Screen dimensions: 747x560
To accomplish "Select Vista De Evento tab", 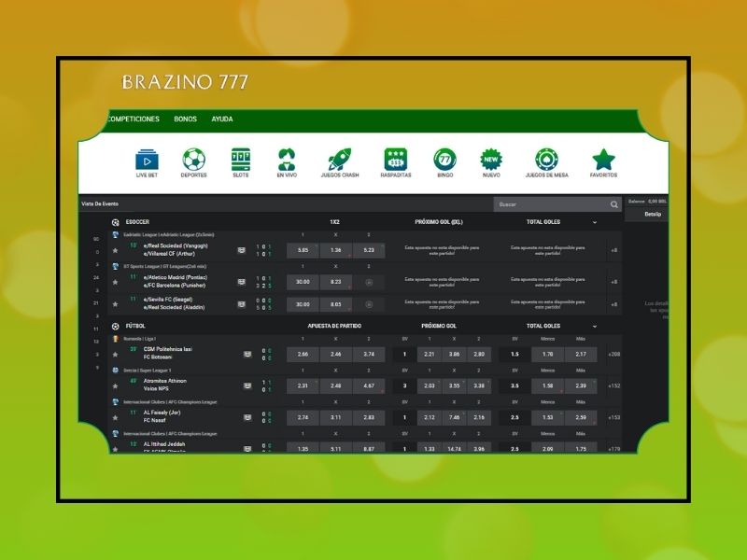I will pos(100,203).
